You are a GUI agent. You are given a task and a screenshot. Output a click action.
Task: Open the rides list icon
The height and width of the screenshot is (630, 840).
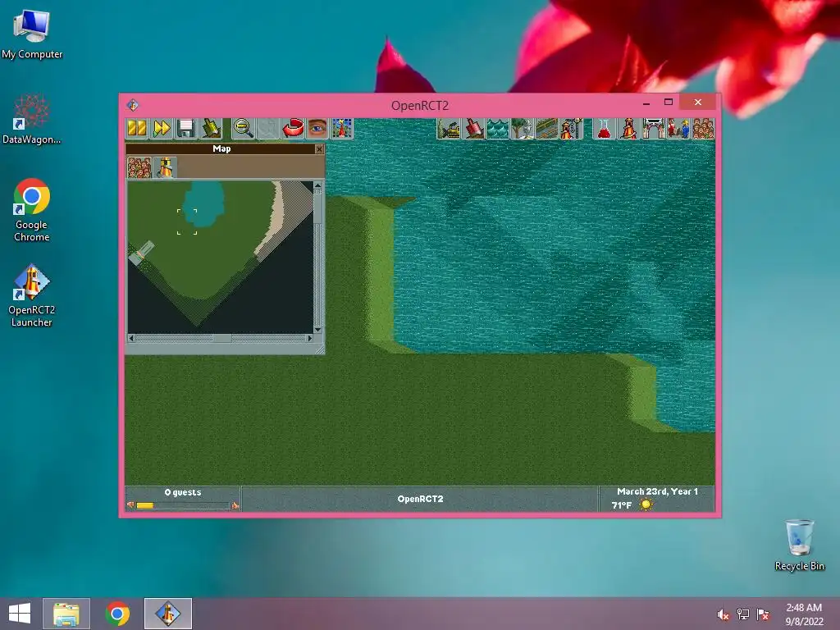(x=628, y=129)
